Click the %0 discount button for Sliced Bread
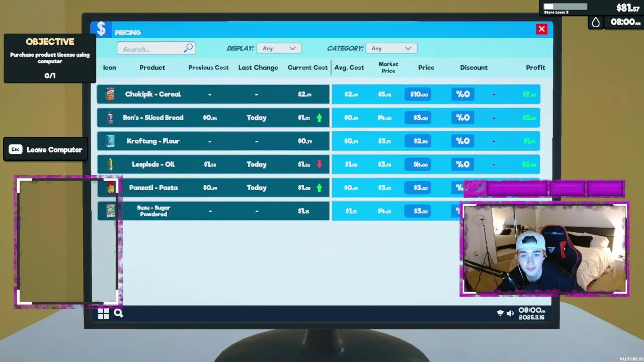This screenshot has width=644, height=362. click(x=463, y=118)
